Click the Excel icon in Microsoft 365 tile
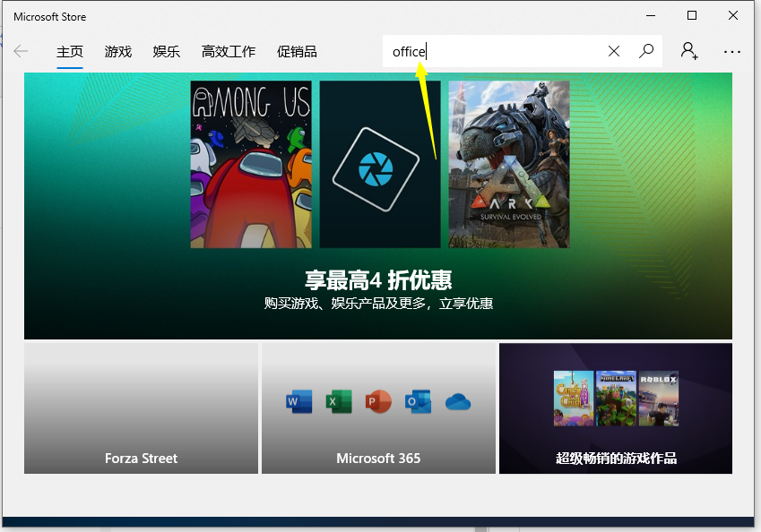 click(338, 401)
